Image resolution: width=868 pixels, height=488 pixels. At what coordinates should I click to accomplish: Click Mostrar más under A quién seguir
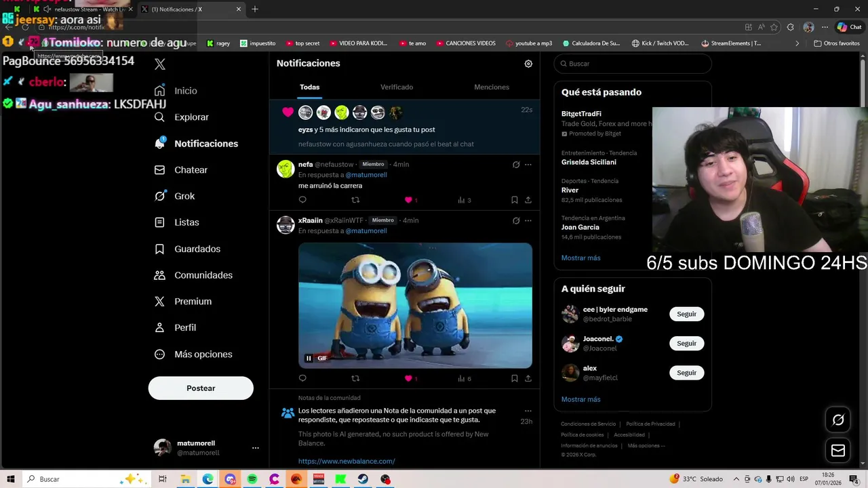580,400
